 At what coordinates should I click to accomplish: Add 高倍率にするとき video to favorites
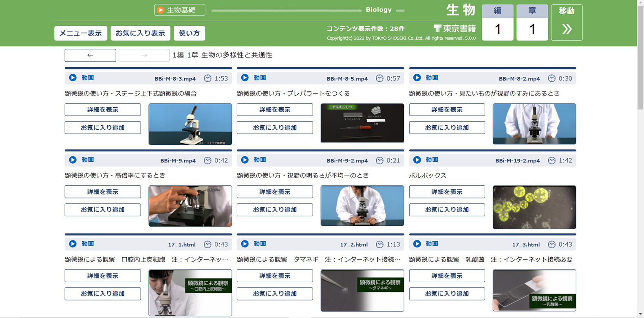tap(103, 210)
